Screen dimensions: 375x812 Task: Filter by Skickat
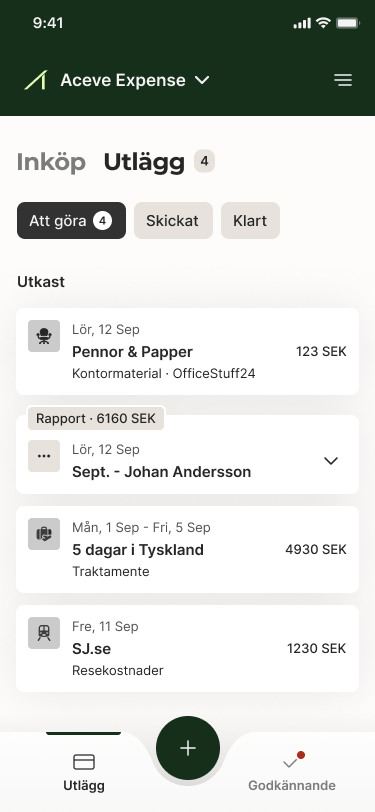174,221
